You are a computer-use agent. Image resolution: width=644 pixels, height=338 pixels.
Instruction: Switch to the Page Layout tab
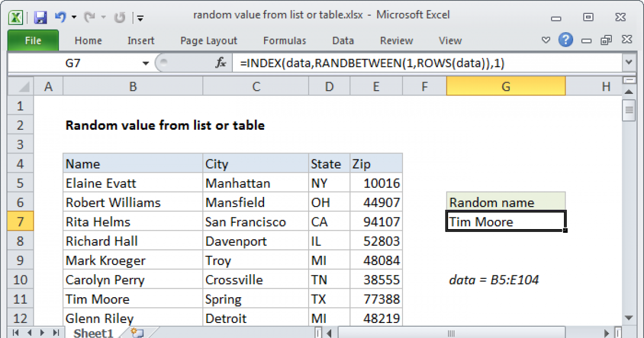(208, 41)
